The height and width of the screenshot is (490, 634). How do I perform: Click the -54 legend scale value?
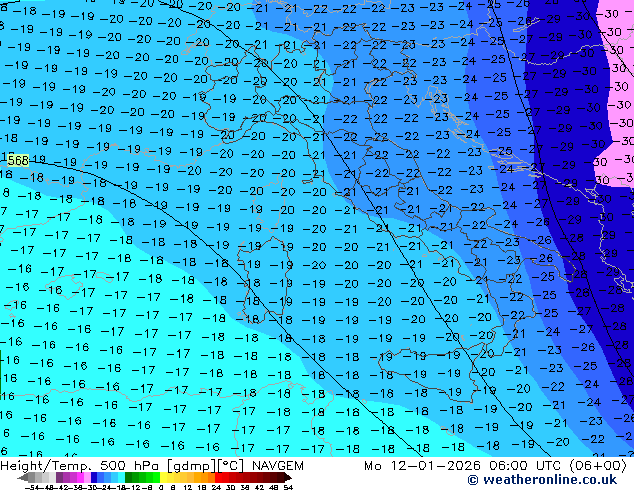[x=32, y=488]
